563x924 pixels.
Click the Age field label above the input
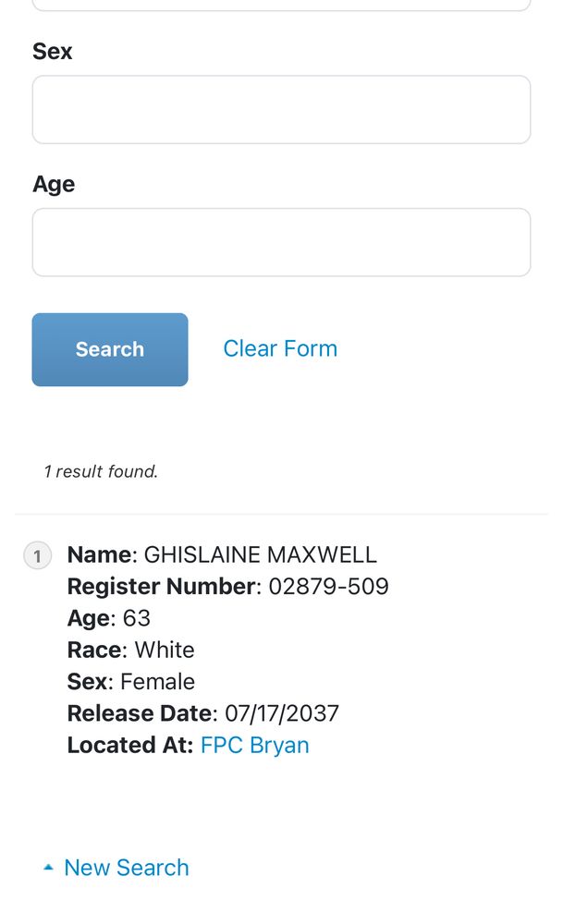pos(54,184)
